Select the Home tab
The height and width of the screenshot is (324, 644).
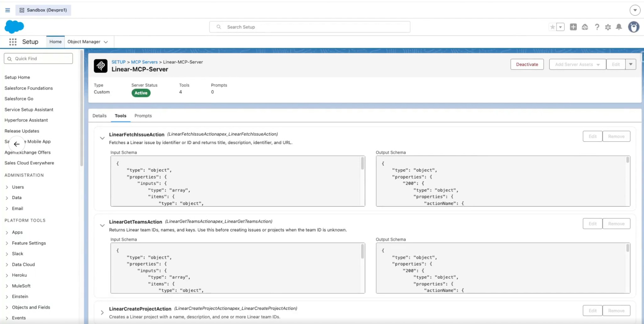[x=55, y=42]
